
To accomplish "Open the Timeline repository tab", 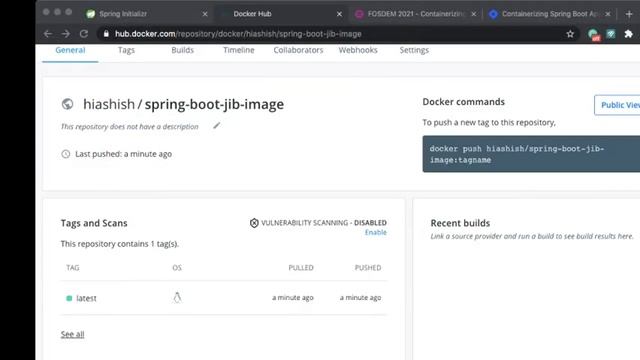I will click(x=239, y=50).
